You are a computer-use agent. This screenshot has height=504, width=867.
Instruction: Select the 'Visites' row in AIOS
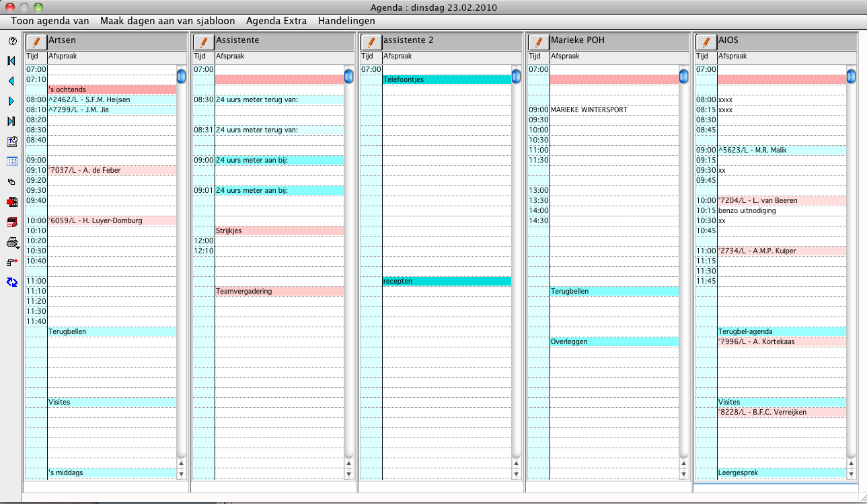pos(782,402)
